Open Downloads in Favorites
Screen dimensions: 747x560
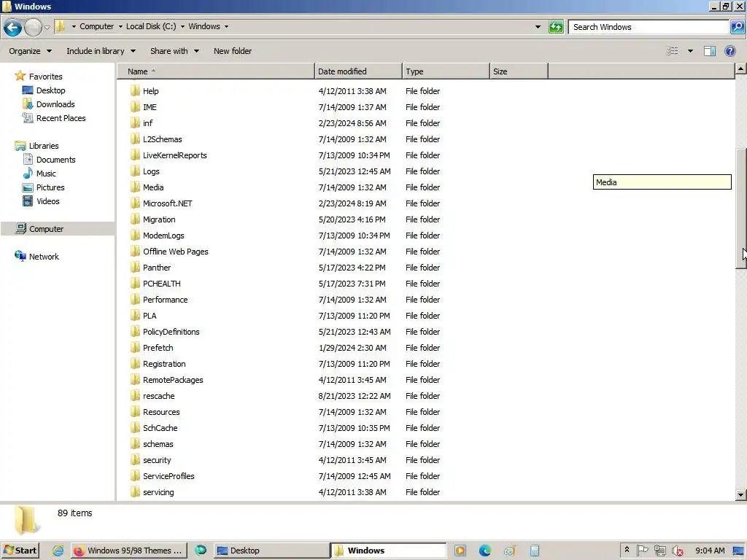click(55, 104)
